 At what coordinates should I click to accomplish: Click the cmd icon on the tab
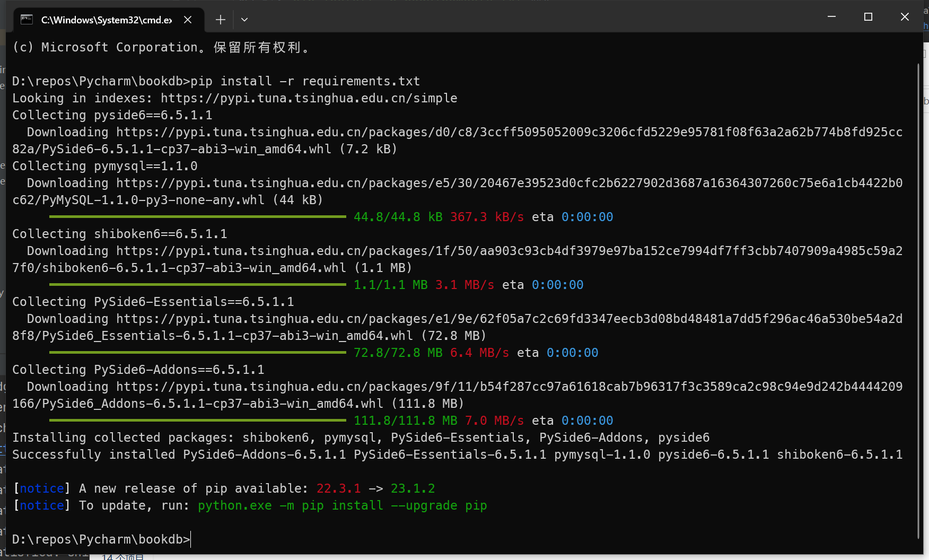tap(27, 20)
